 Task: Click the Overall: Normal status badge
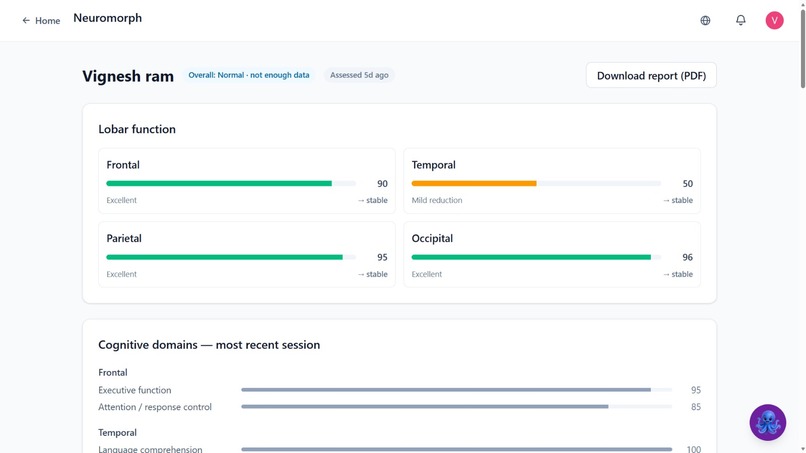click(249, 75)
